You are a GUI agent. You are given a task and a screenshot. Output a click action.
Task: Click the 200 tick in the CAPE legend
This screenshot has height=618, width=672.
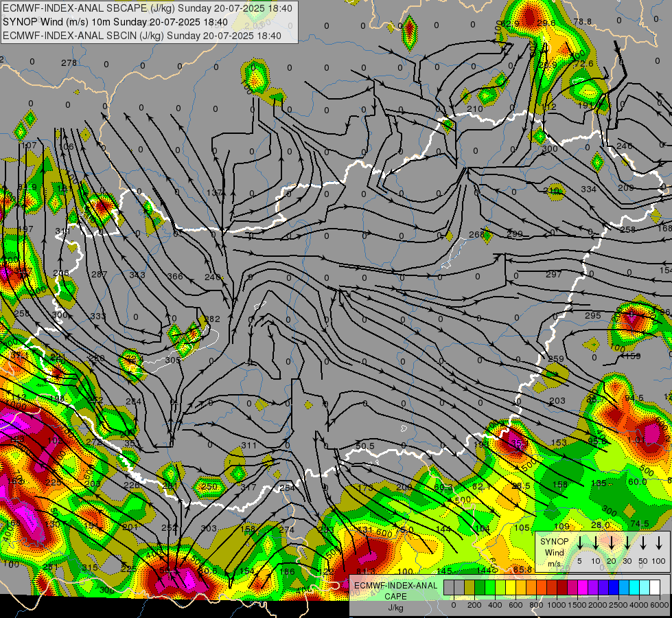(x=474, y=605)
